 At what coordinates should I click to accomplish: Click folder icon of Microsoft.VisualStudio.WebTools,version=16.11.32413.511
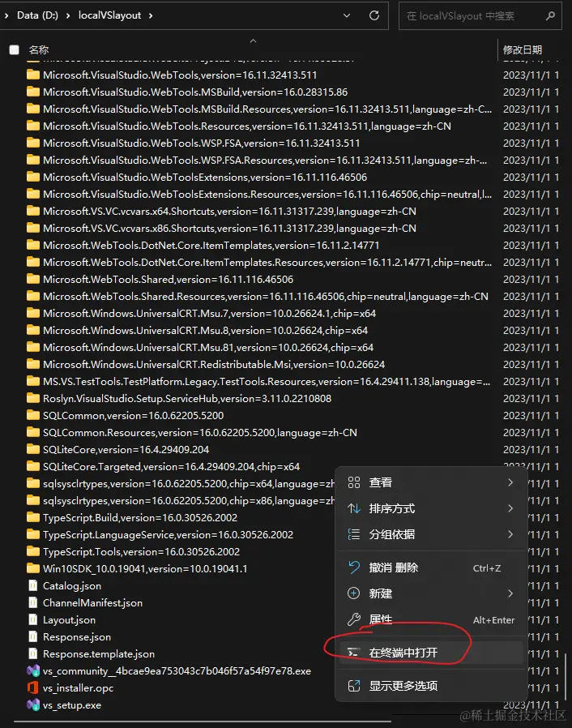33,75
